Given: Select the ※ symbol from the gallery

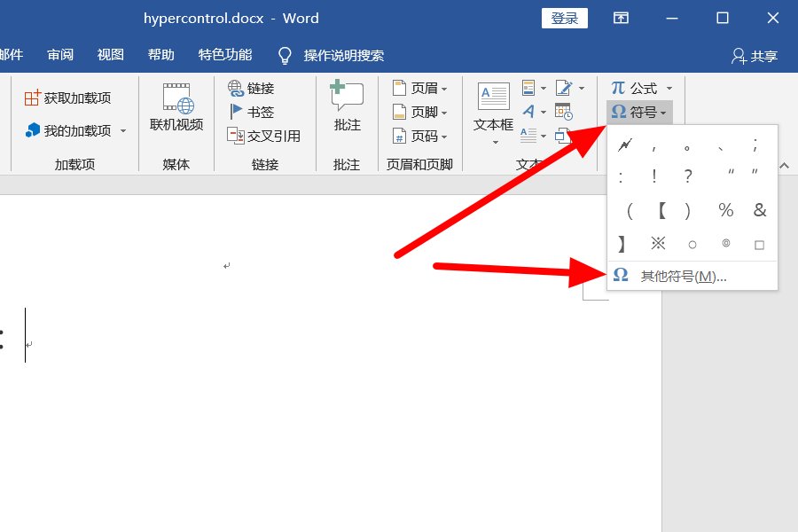Looking at the screenshot, I should pos(658,243).
